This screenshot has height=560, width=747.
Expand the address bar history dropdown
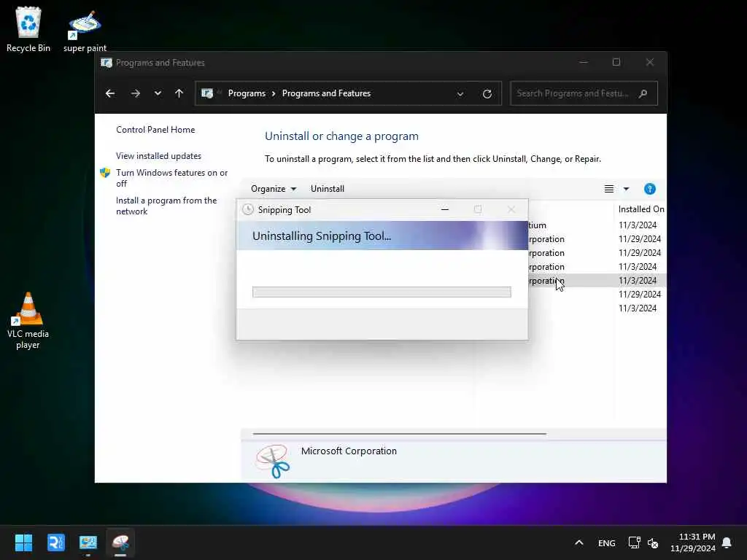point(460,94)
